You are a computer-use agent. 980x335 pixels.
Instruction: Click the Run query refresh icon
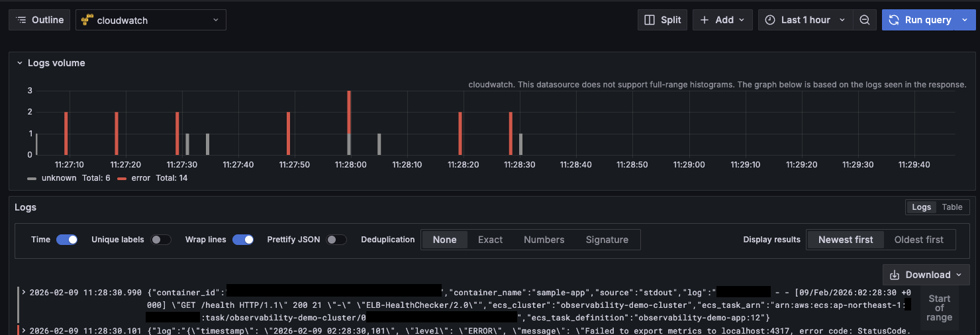pos(894,20)
